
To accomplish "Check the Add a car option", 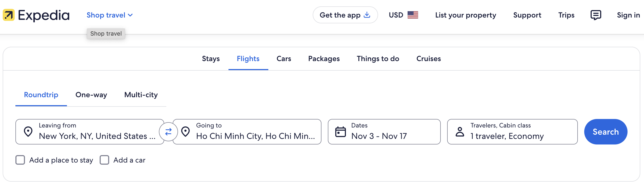I will coord(104,160).
